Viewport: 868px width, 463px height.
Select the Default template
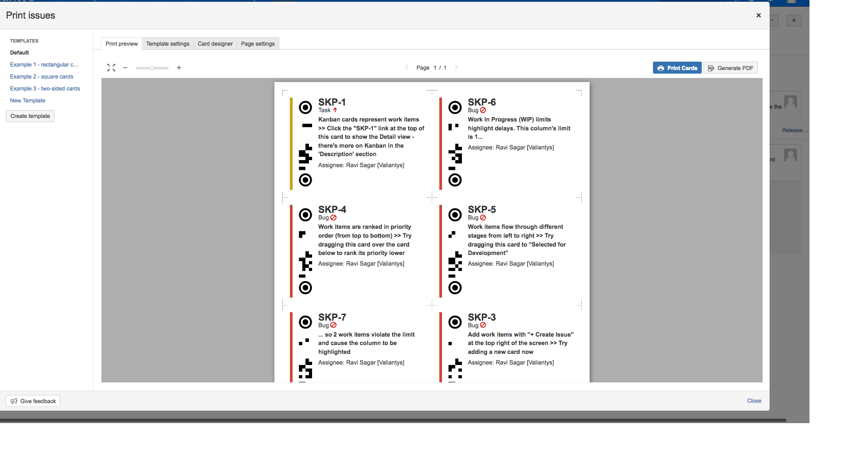click(x=20, y=52)
